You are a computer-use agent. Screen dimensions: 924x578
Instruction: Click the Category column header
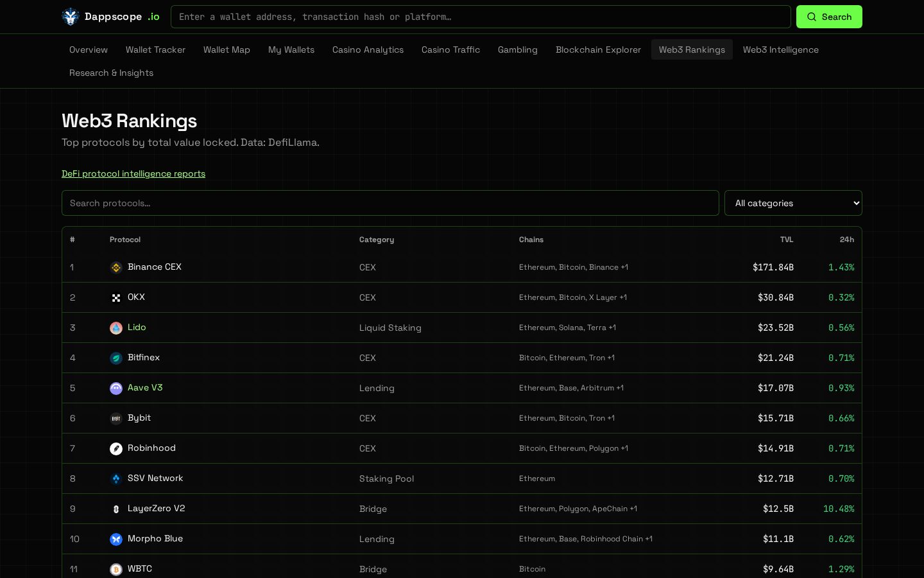377,240
